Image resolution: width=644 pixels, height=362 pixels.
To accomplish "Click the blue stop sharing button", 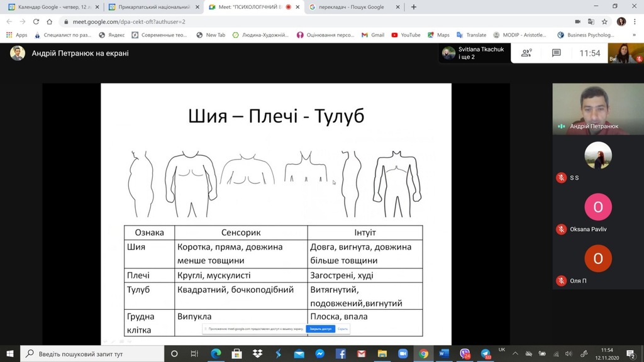I will pos(321,329).
